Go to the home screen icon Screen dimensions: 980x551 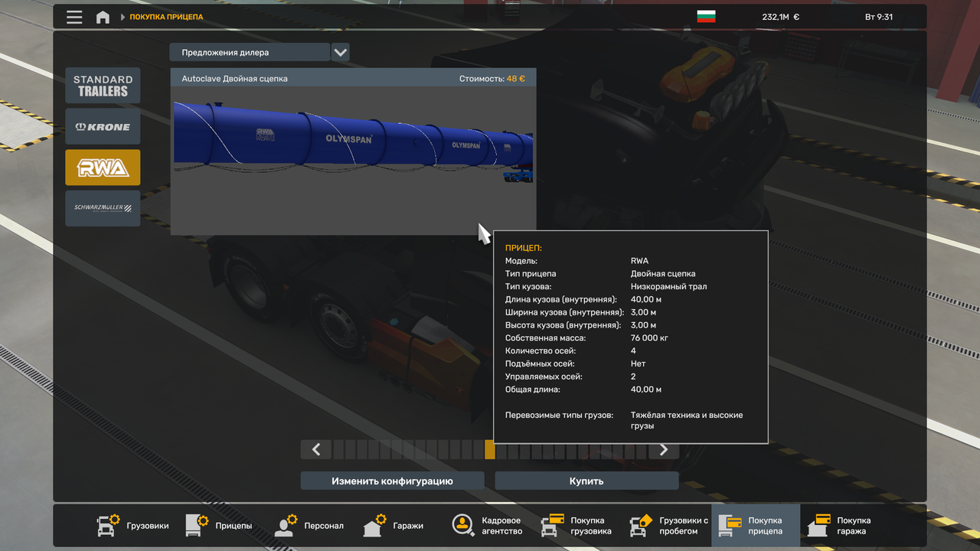pos(103,17)
